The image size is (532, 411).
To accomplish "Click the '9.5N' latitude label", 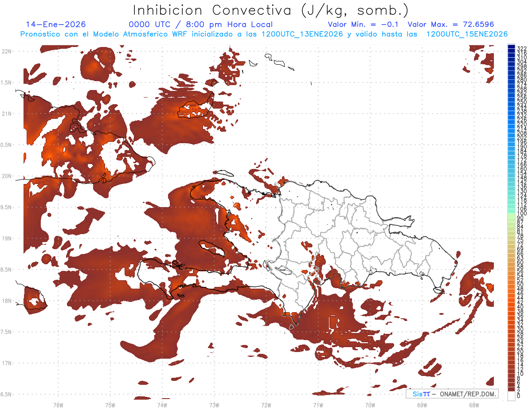I will (7, 207).
